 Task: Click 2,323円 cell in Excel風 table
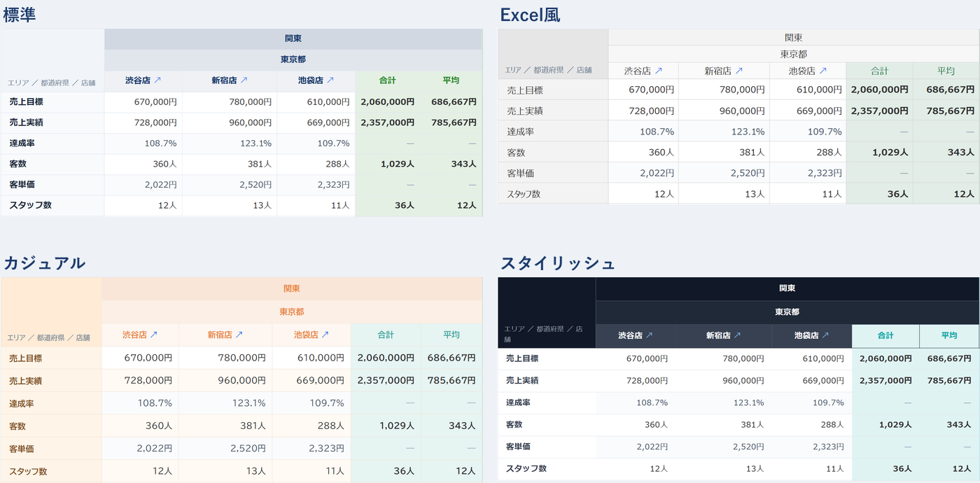[x=808, y=173]
